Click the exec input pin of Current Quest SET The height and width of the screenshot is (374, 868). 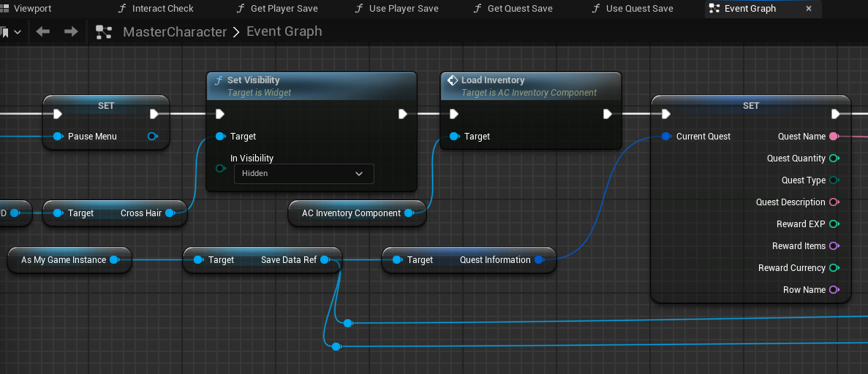(x=666, y=114)
